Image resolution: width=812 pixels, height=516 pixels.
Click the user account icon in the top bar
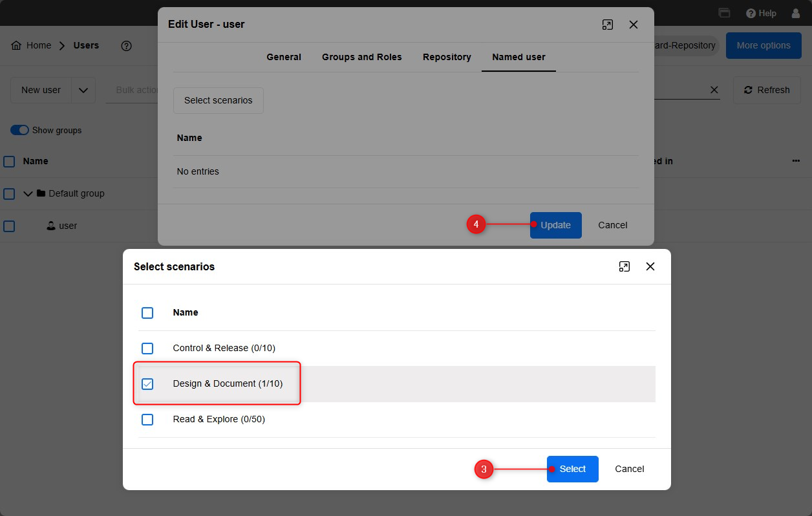click(x=796, y=13)
